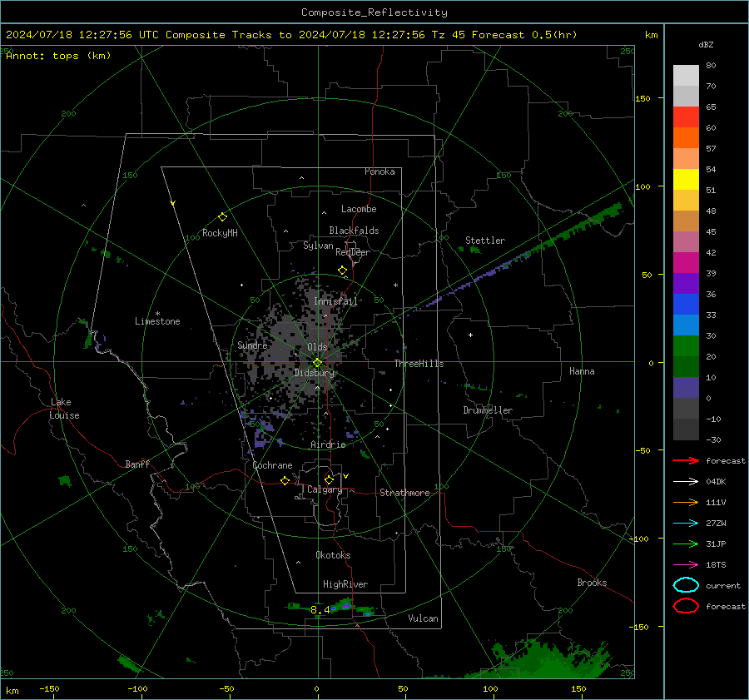Click the Olds city label
Screen dimensions: 749x700
click(x=317, y=347)
